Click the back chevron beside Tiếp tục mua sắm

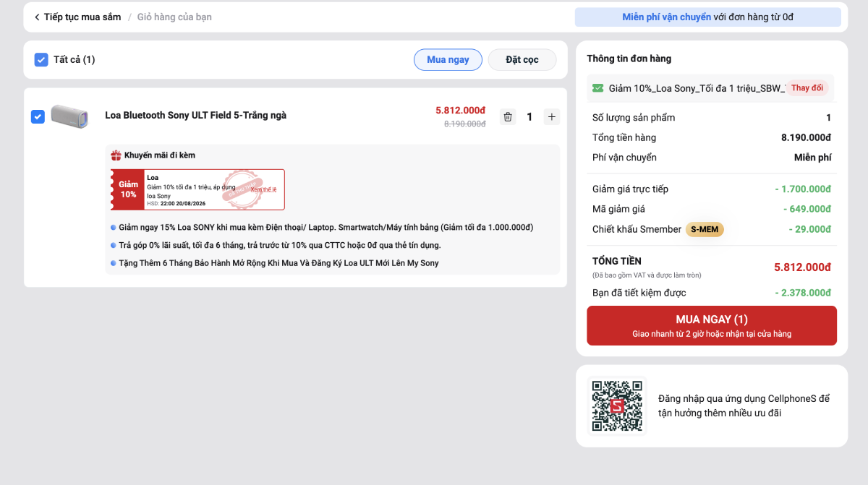[x=37, y=17]
